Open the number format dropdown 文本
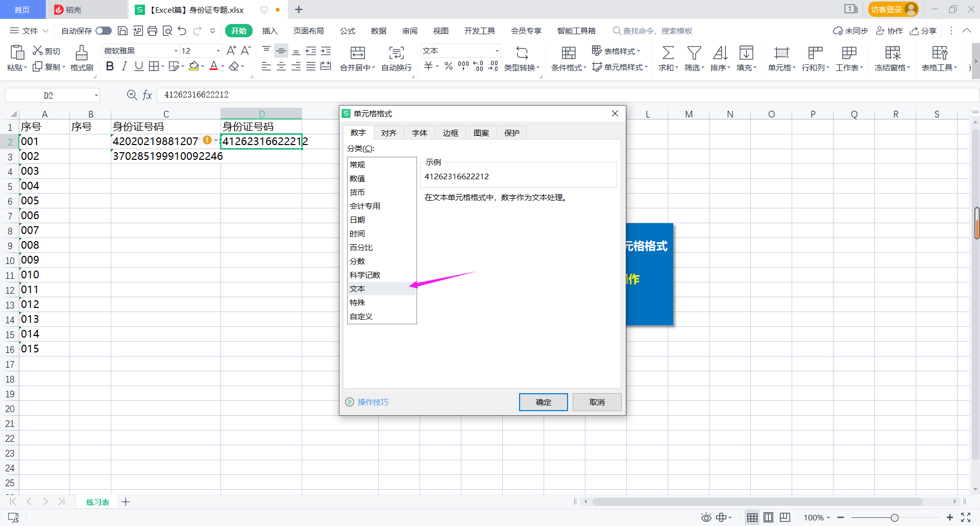 click(x=497, y=51)
